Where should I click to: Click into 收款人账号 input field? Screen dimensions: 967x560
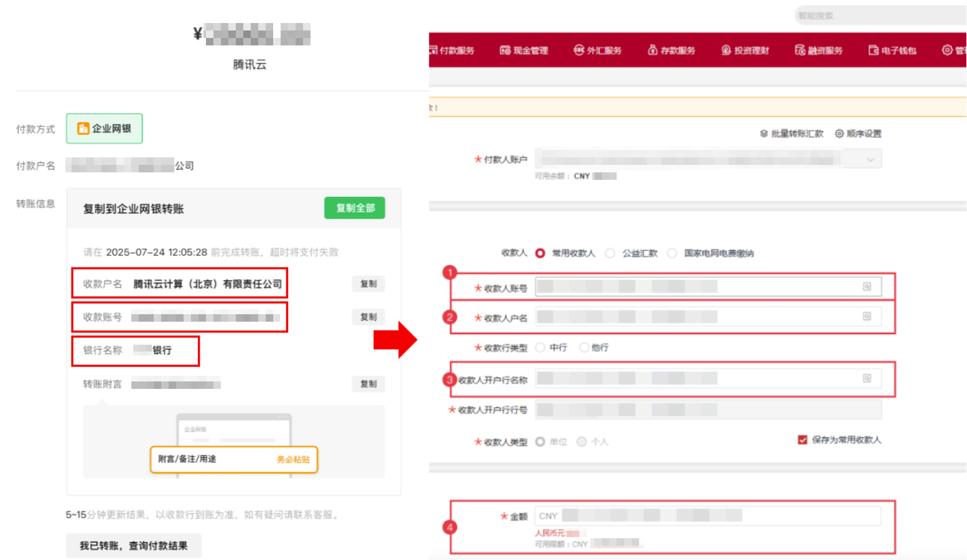click(708, 286)
